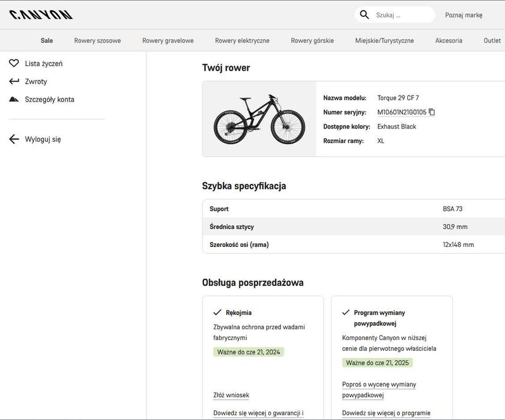This screenshot has height=420, width=505.
Task: Open Rowery gravelowe category
Action: pyautogui.click(x=168, y=41)
